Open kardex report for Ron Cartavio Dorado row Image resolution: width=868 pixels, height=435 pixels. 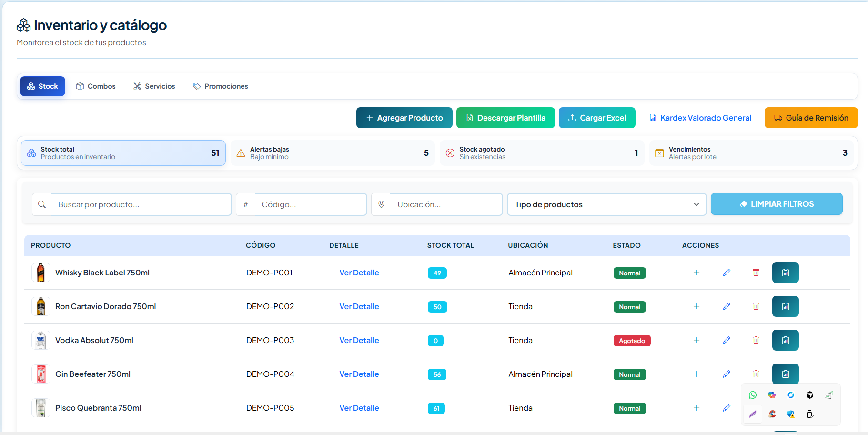tap(786, 306)
